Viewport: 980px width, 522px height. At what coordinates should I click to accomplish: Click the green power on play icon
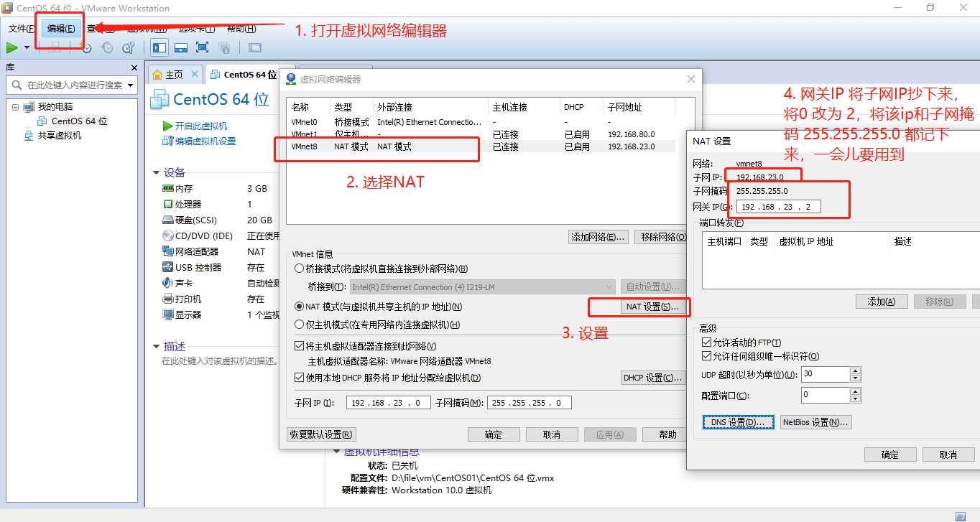click(12, 47)
